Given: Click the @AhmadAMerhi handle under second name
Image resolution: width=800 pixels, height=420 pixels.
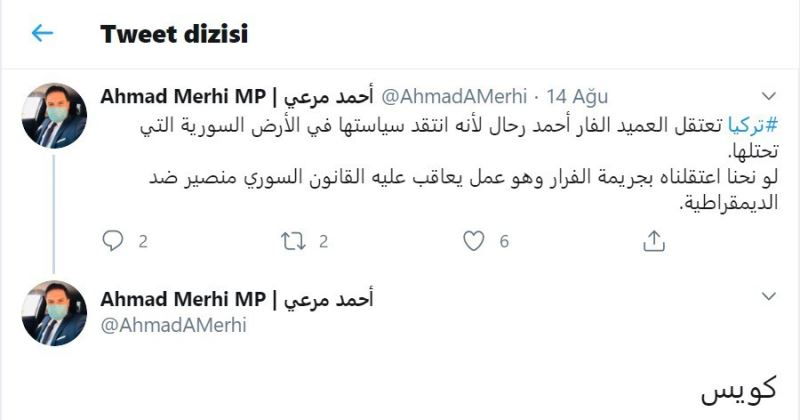Looking at the screenshot, I should pos(173,324).
